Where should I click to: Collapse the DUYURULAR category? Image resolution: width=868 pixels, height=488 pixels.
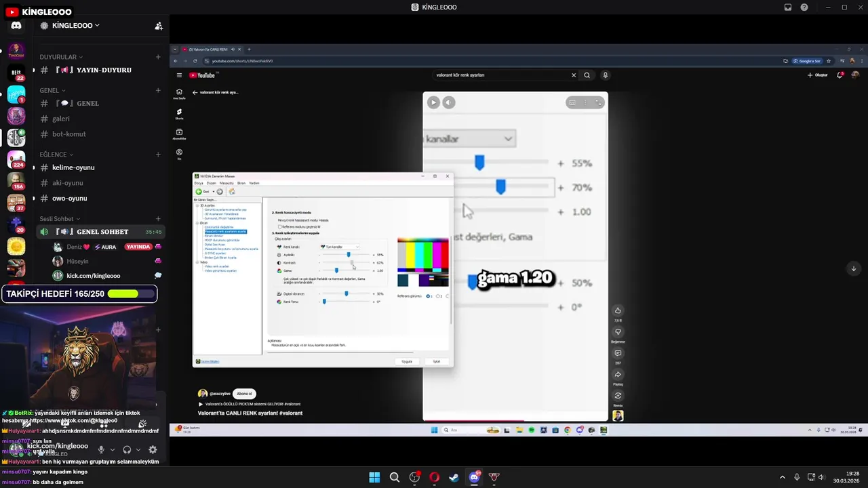pyautogui.click(x=61, y=57)
